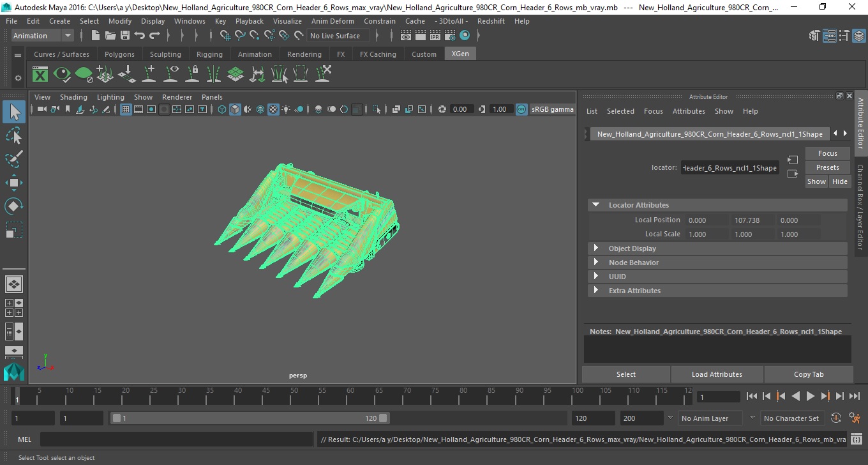Enable snap to curves magnet icon
This screenshot has height=465, width=868.
pos(240,36)
